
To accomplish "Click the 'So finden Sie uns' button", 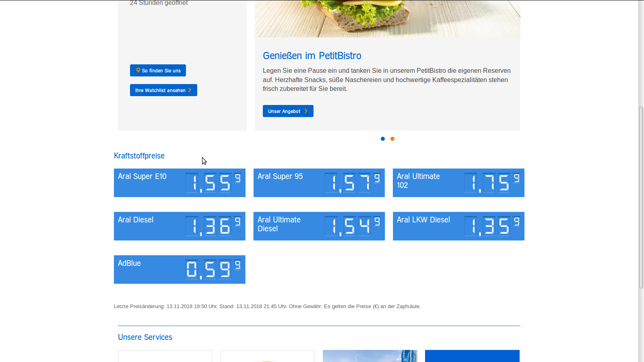I will click(x=158, y=70).
